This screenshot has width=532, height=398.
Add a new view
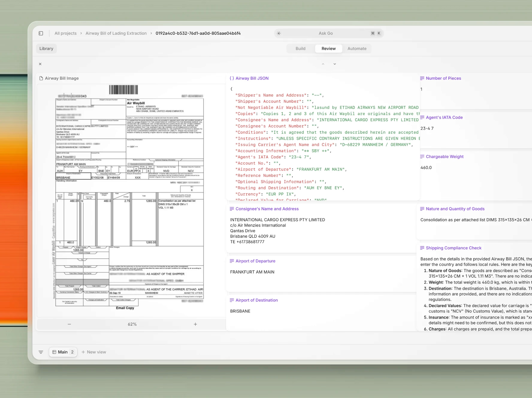point(94,352)
